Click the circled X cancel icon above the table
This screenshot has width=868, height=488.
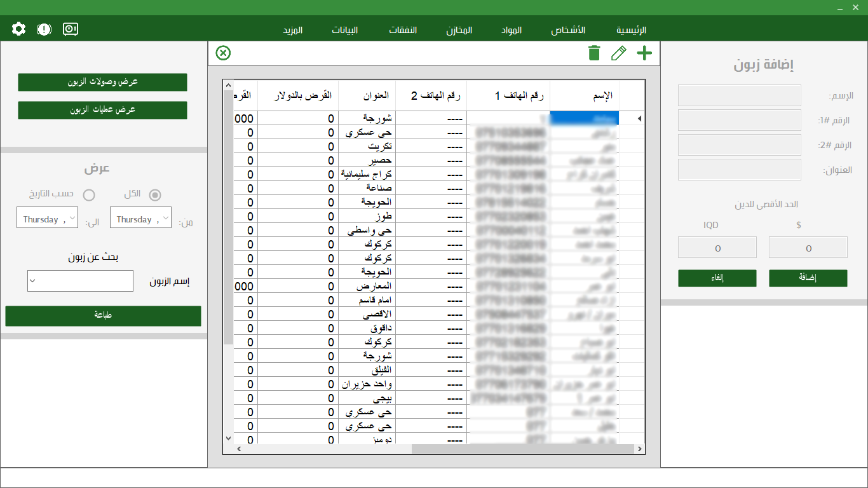click(223, 53)
